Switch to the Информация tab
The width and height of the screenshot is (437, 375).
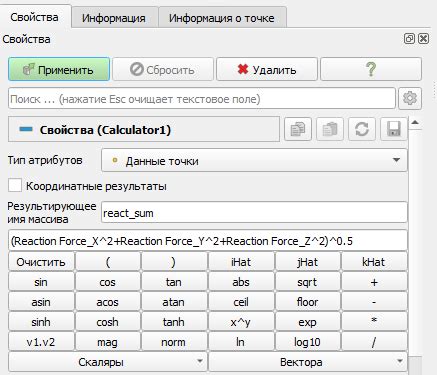(x=114, y=18)
